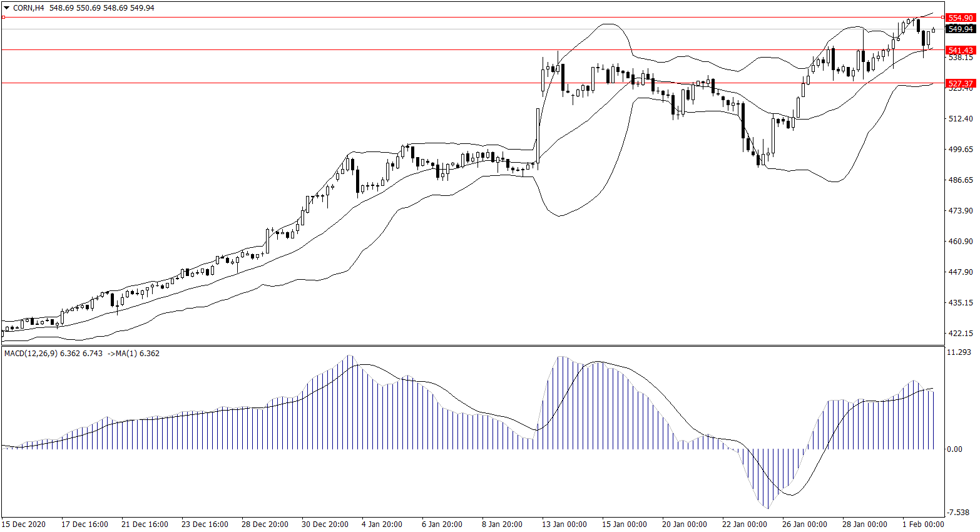This screenshot has width=980, height=532.
Task: Click the black 549.94 current price tag
Action: [x=960, y=29]
